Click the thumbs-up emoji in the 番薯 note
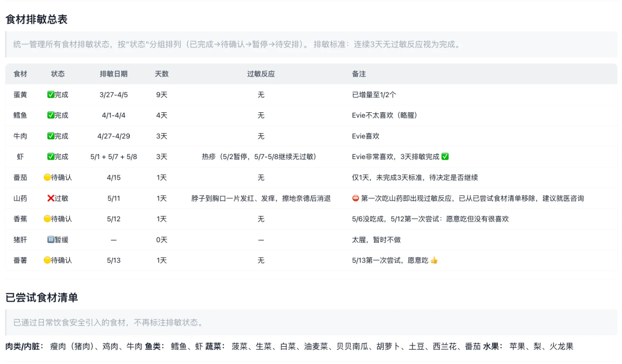 coord(434,260)
